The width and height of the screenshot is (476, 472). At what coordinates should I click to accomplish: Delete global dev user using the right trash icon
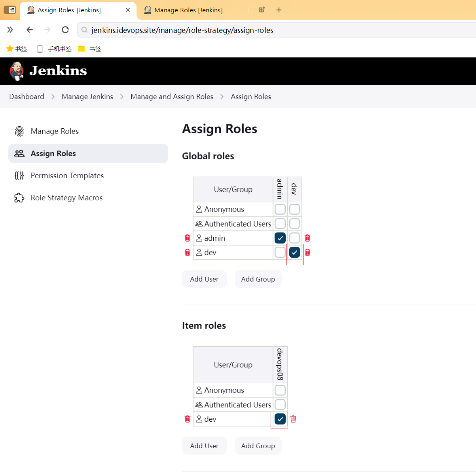[307, 252]
